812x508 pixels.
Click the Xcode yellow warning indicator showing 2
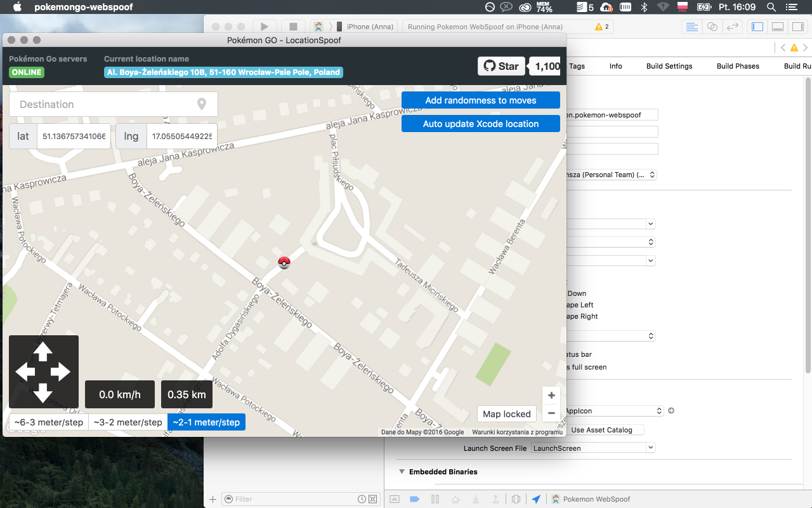pyautogui.click(x=602, y=27)
